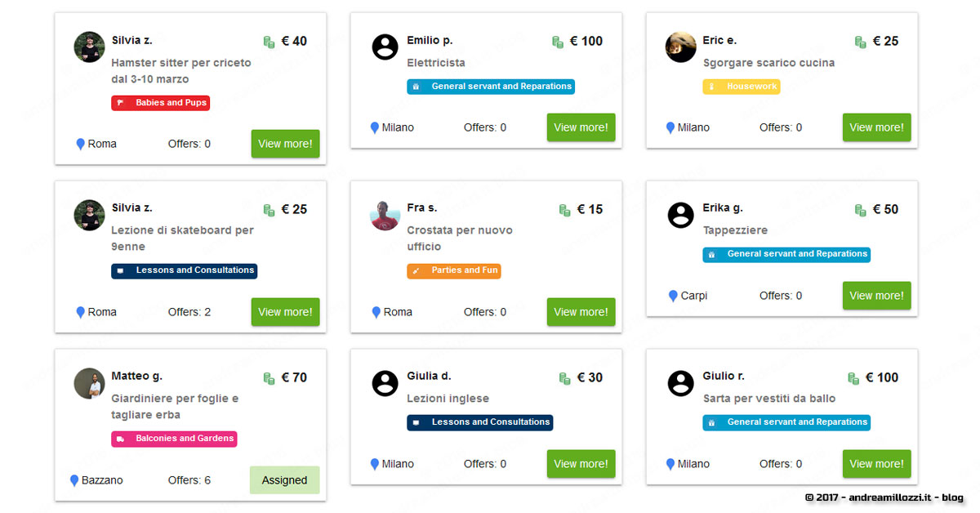Viewport: 980px width, 513px height.
Task: Select the Balconies and Gardens category tag
Action: pyautogui.click(x=174, y=439)
